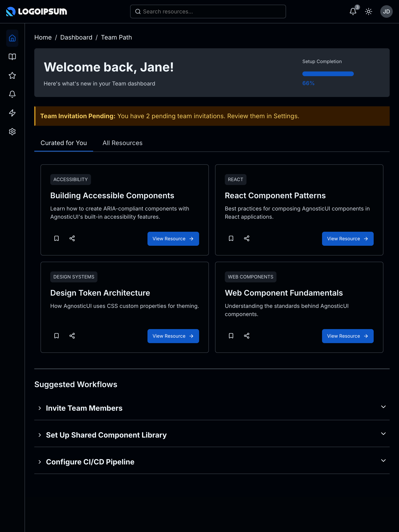Screen dimensions: 399x532
Task: Select the Home icon in the sidebar
Action: coord(12,38)
